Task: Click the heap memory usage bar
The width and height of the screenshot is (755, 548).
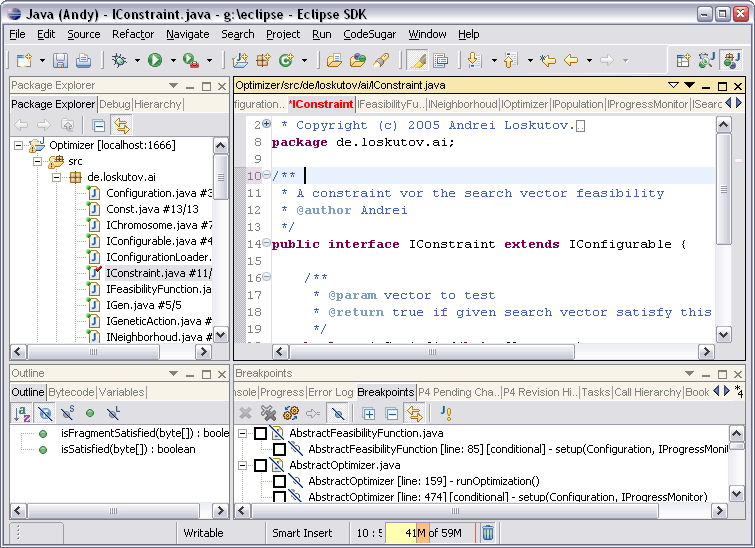Action: pos(430,533)
